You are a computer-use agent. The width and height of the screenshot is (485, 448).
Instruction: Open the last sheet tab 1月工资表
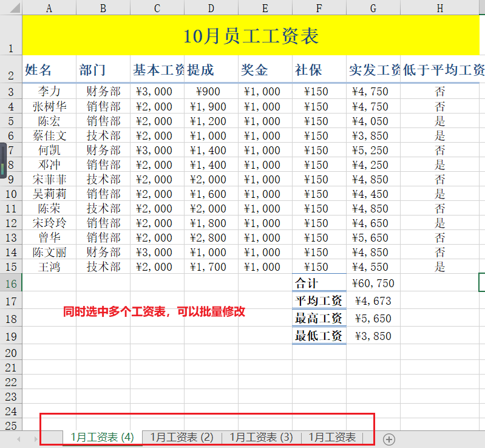point(332,438)
